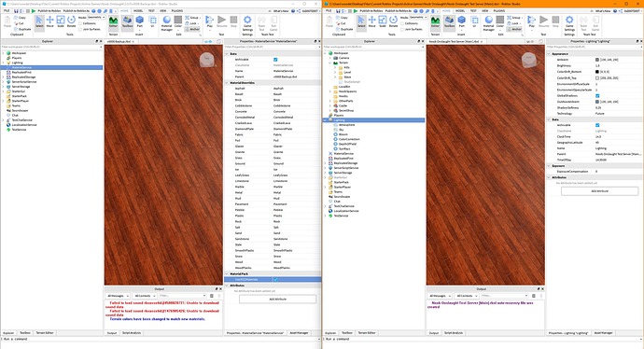Screen dimensions: 644x349
Task: Collapse Lighting node in right Explorer
Action: (x=326, y=120)
